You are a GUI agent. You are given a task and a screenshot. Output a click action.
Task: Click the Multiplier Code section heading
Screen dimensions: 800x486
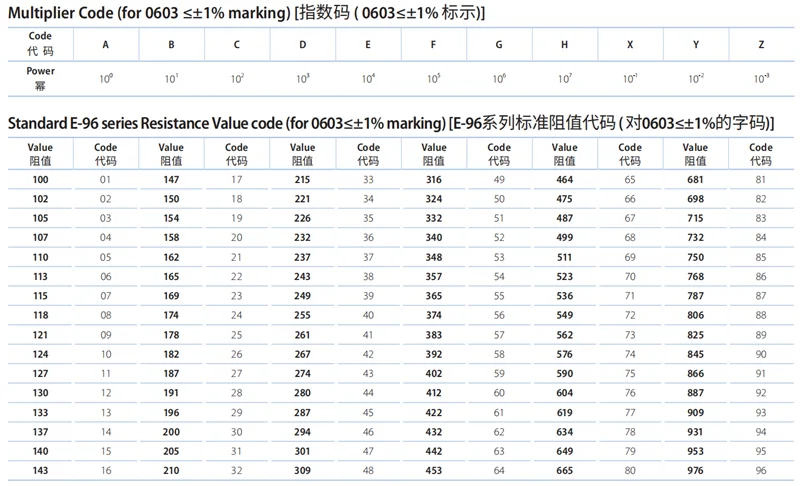coord(246,13)
